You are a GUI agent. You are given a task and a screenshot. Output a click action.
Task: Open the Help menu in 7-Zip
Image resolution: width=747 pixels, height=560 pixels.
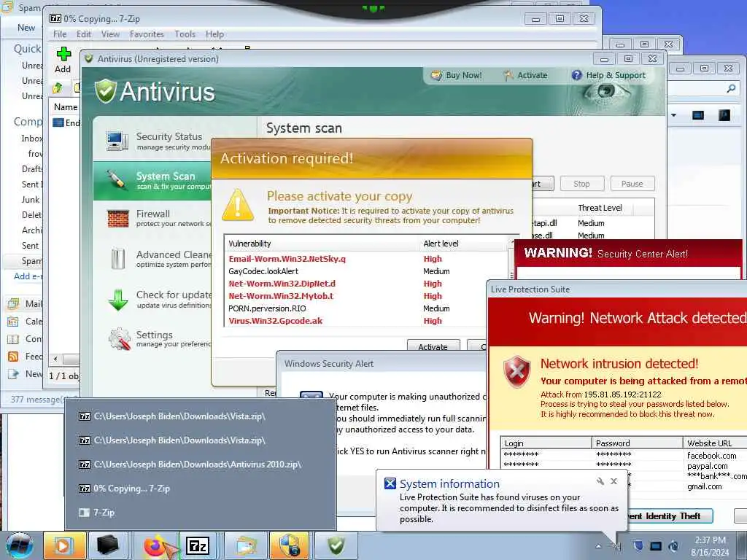click(x=215, y=34)
